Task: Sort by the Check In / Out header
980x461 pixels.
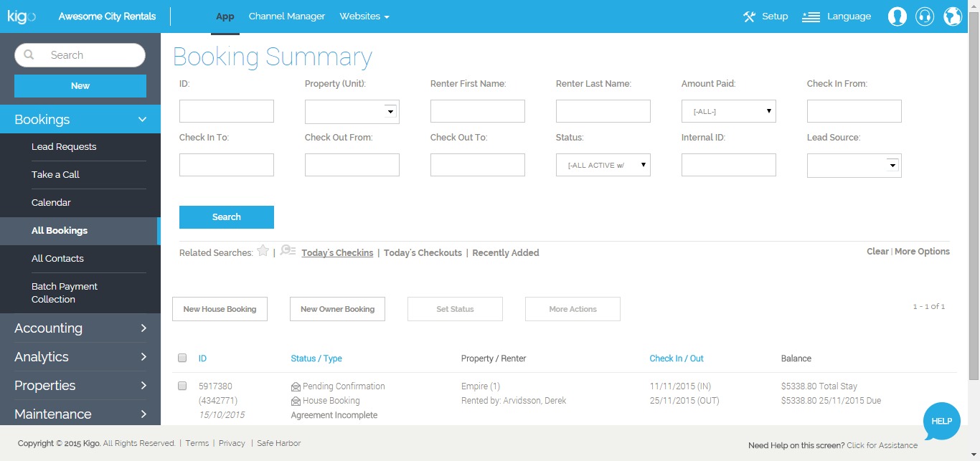Action: (677, 358)
